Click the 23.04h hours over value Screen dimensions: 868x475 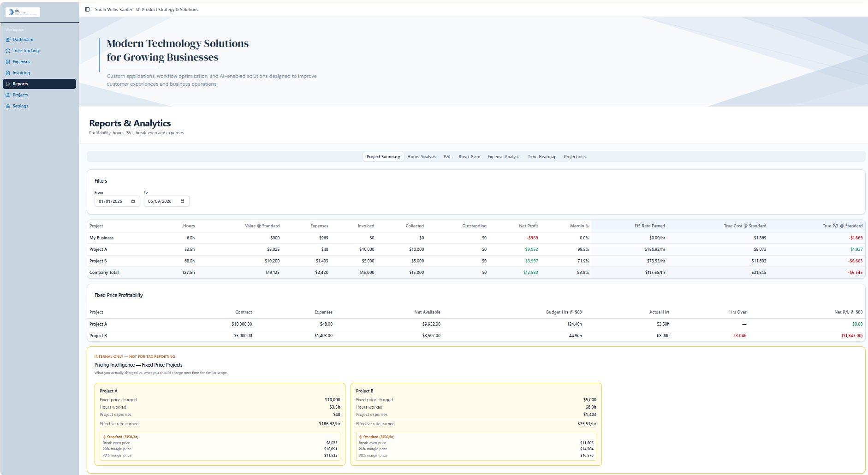[x=739, y=336]
